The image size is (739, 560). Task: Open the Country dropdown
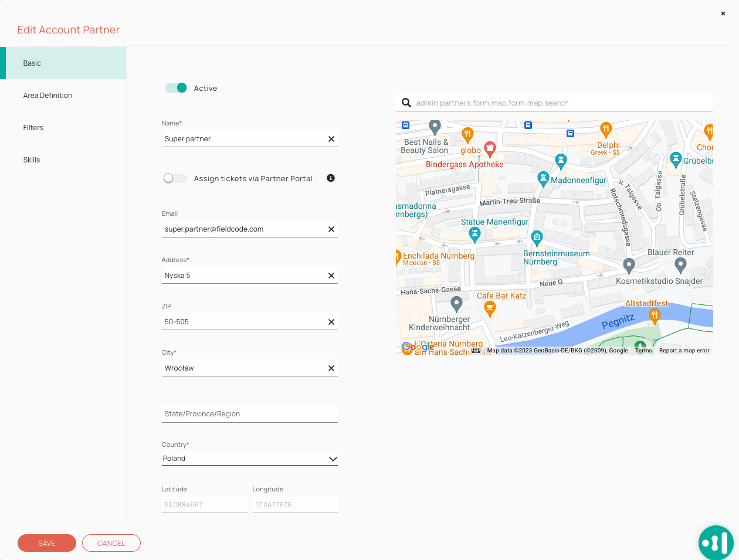coord(333,459)
